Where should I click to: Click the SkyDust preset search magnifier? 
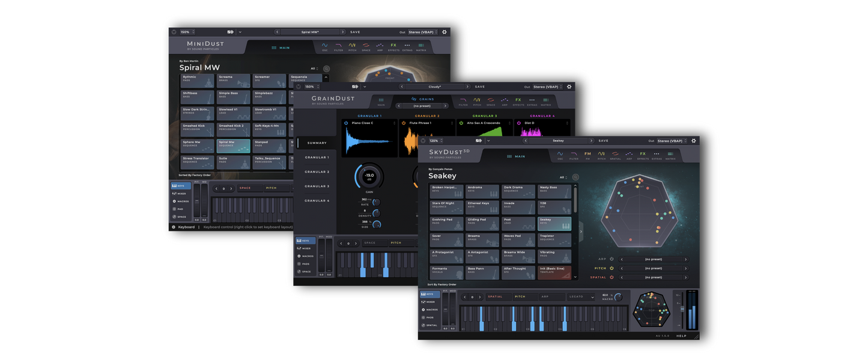(x=575, y=177)
